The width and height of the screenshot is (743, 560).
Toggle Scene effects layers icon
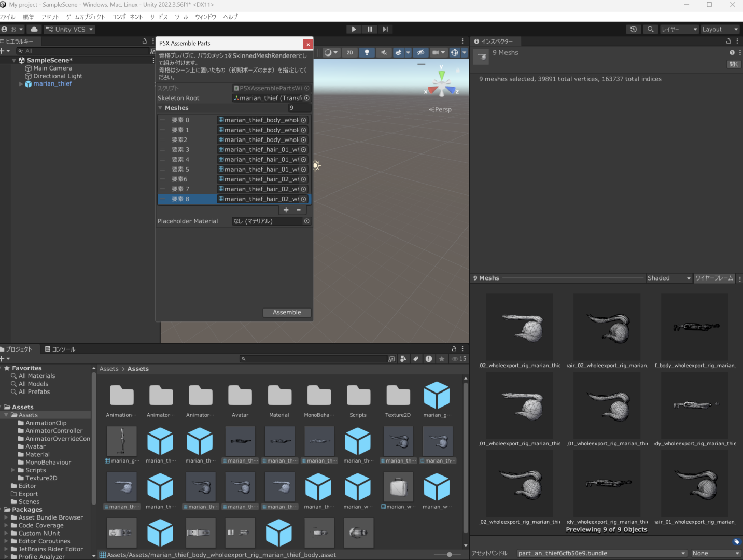(x=398, y=52)
